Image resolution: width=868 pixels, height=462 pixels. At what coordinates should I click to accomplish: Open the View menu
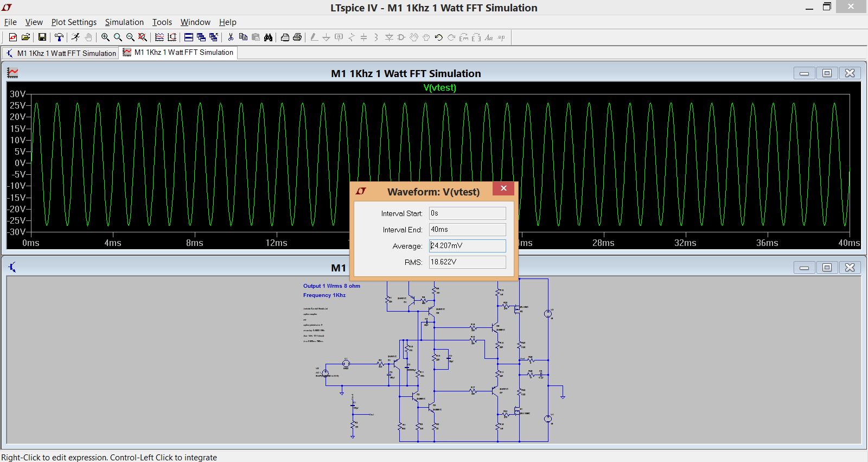[34, 22]
